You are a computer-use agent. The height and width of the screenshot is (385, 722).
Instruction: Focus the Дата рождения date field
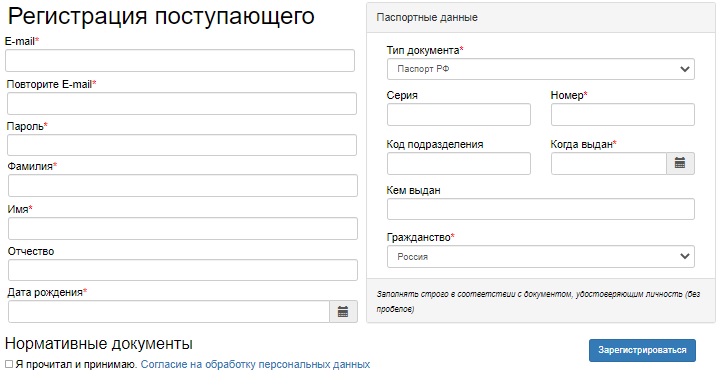point(169,312)
